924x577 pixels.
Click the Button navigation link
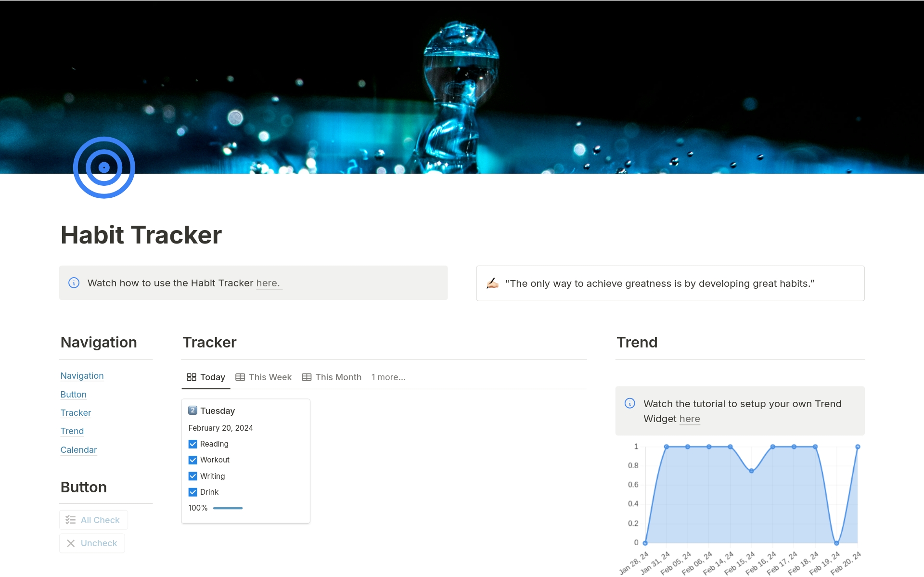click(73, 394)
